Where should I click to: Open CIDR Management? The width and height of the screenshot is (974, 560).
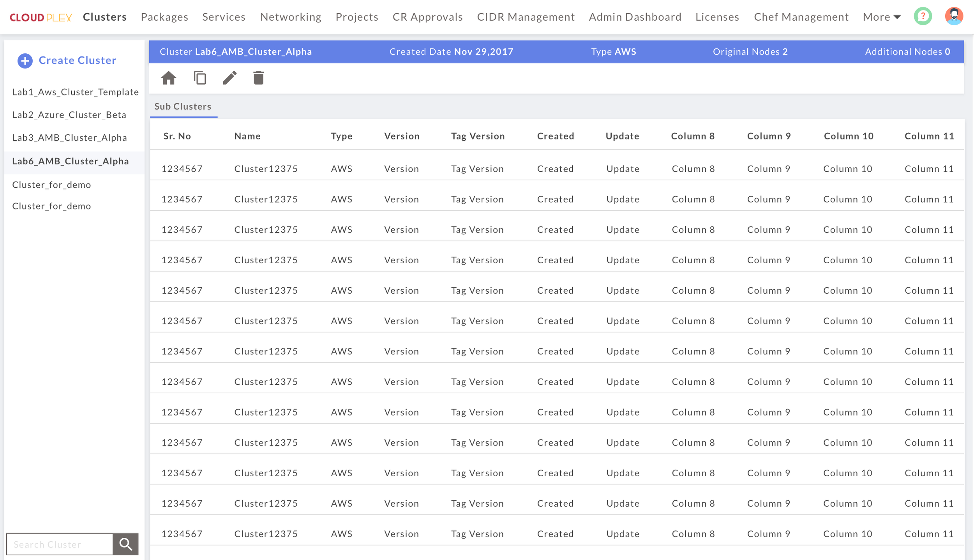tap(526, 17)
